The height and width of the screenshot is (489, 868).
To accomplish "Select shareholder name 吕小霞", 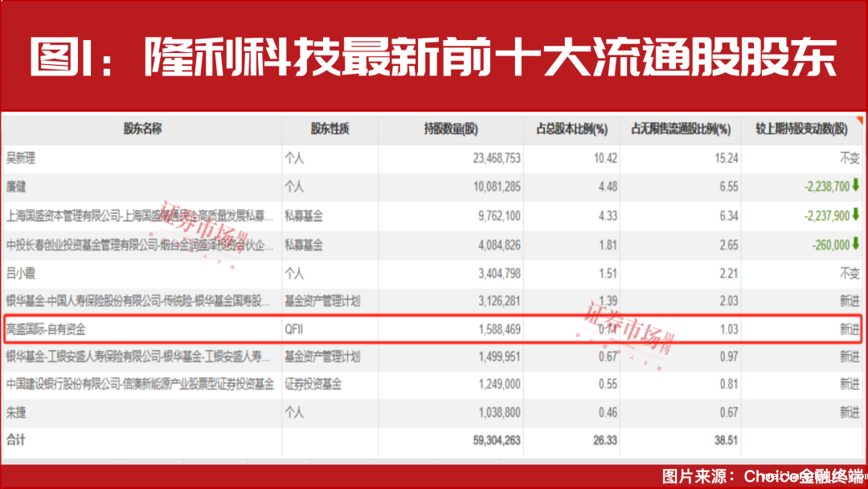I will 20,273.
